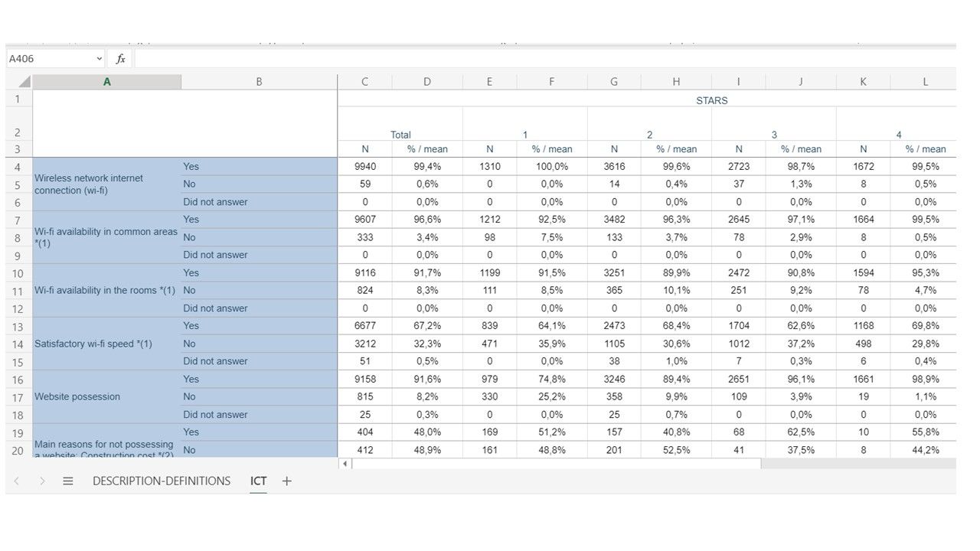The image size is (980, 551).
Task: Select column J header
Action: coord(801,82)
